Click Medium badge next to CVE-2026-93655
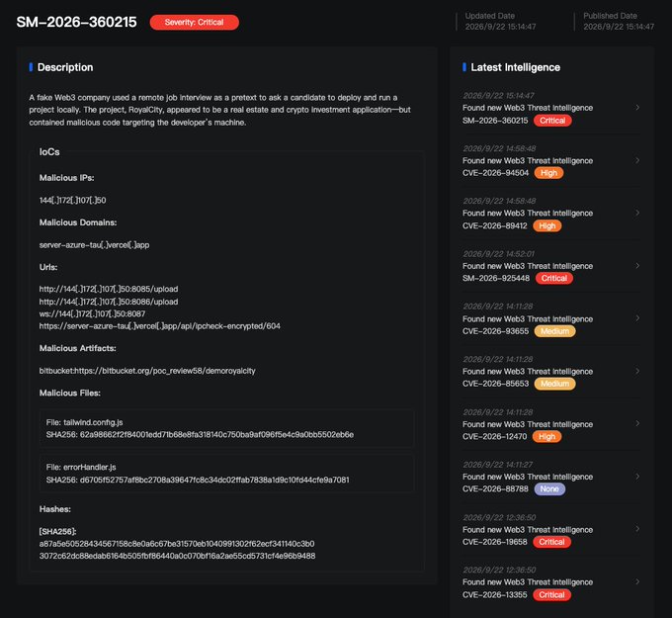The height and width of the screenshot is (618, 672). tap(554, 331)
